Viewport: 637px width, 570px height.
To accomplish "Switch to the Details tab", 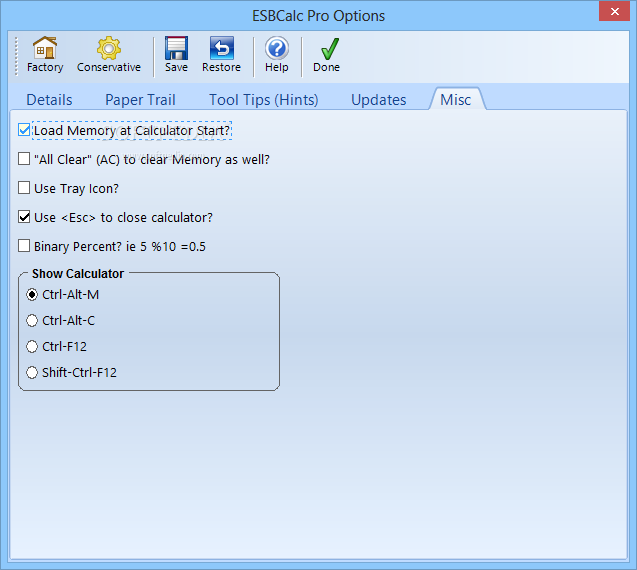I will (x=49, y=100).
